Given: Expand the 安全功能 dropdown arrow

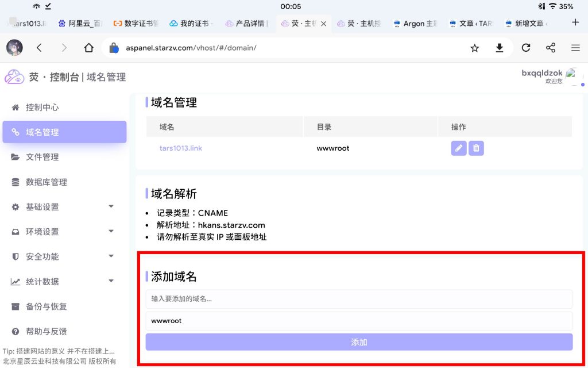Looking at the screenshot, I should (x=111, y=256).
